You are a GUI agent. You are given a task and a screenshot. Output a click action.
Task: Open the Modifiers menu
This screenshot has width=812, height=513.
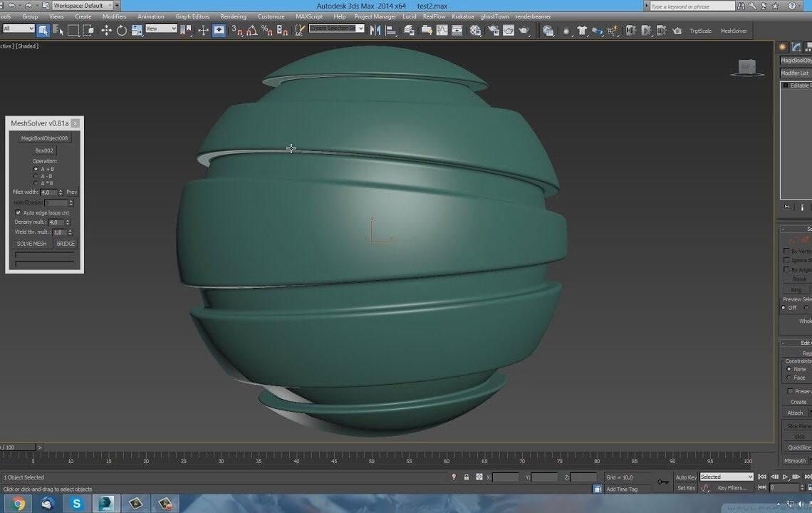tap(115, 16)
